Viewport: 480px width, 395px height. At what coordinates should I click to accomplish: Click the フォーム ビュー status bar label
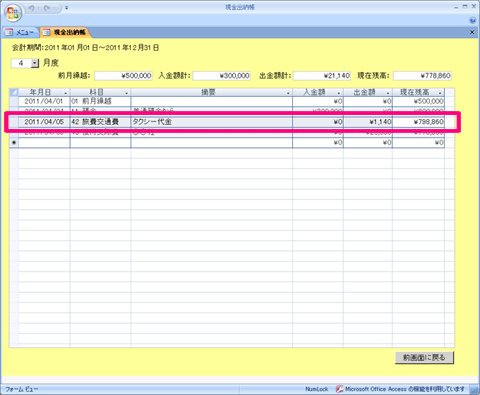22,389
